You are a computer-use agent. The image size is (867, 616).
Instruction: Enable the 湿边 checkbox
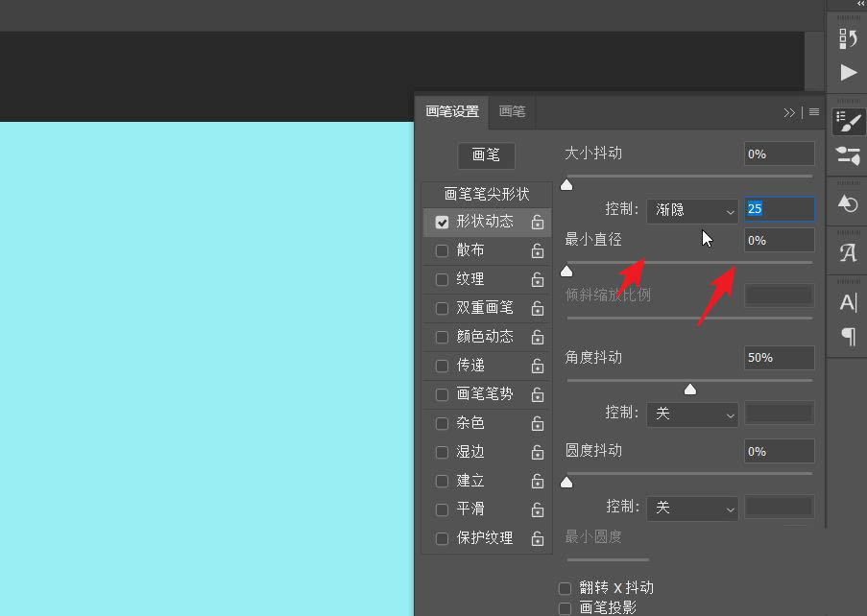[x=442, y=453]
